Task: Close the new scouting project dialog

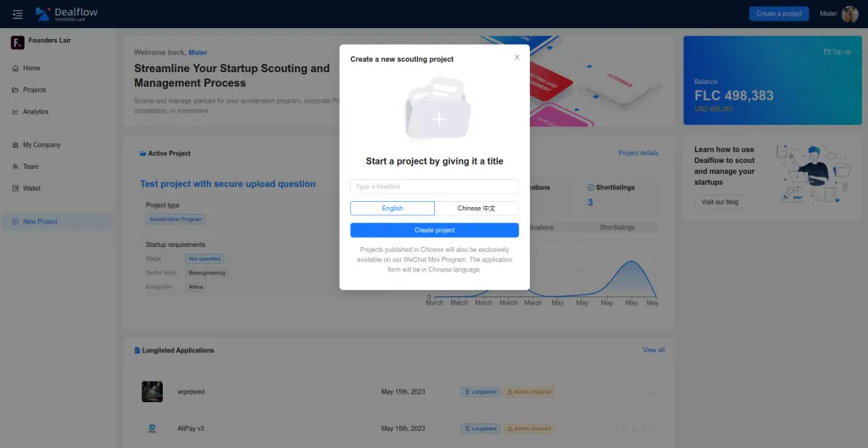Action: [517, 57]
